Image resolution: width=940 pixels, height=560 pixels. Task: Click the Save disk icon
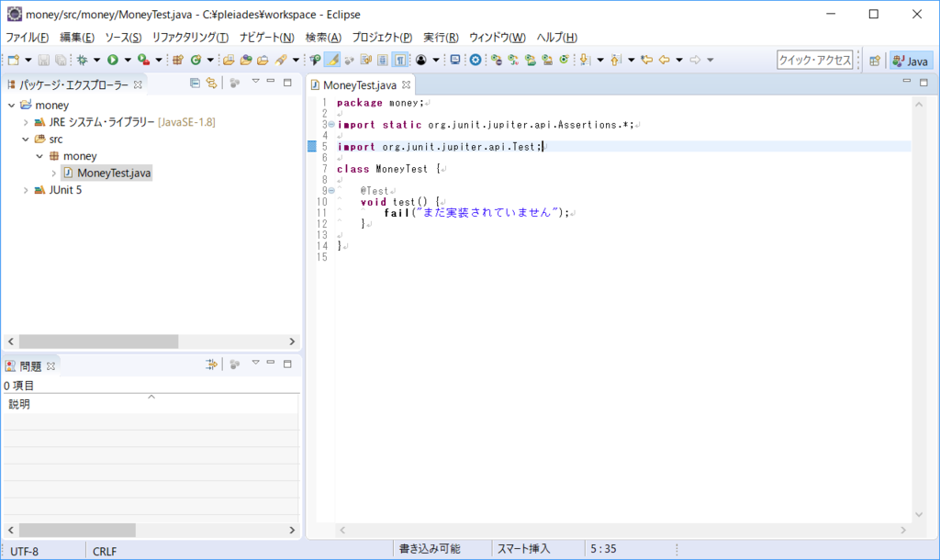tap(44, 60)
